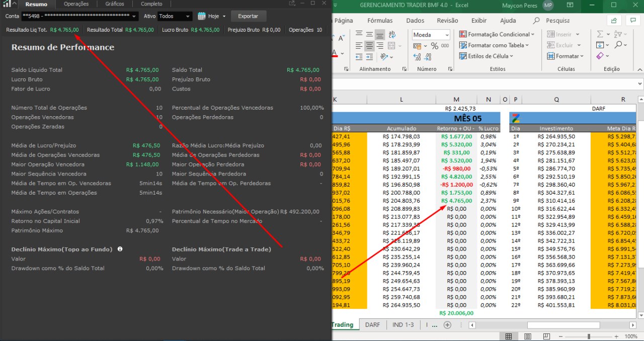The width and height of the screenshot is (644, 341).
Task: Click the Sort and Filter icon
Action: pyautogui.click(x=618, y=34)
